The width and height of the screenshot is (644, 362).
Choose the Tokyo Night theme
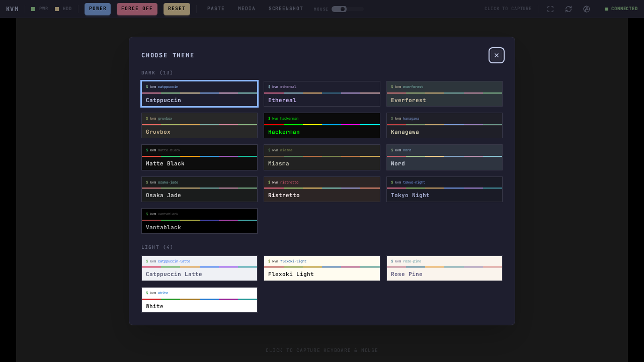(444, 188)
